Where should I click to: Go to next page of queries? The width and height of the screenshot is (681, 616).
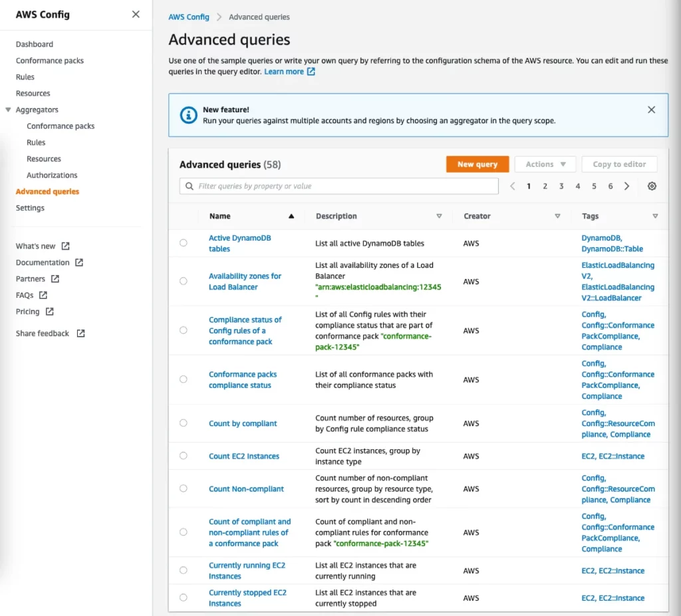click(x=626, y=186)
